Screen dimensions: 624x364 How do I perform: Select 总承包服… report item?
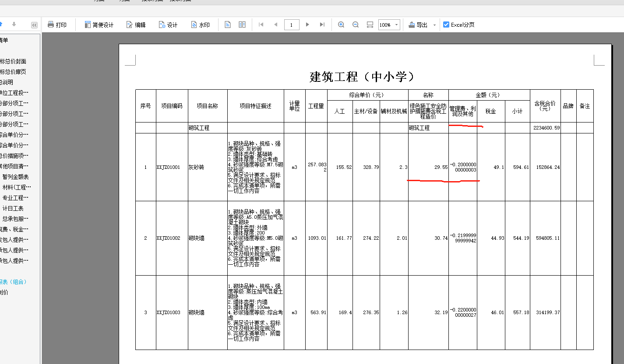pyautogui.click(x=15, y=219)
